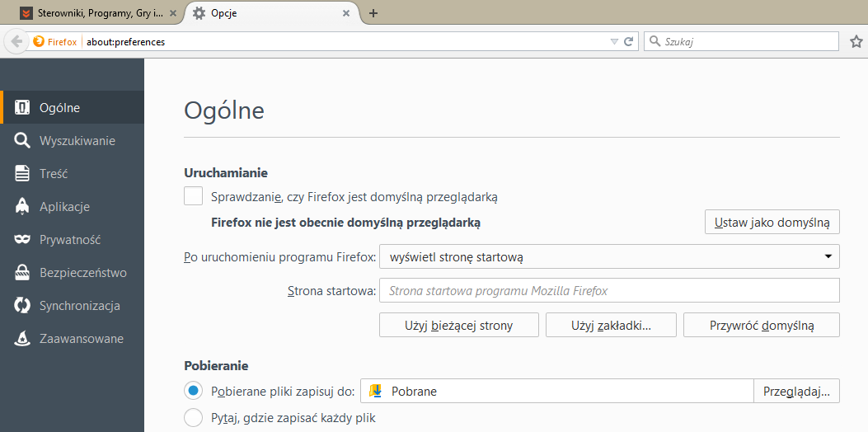Select Pytaj, gdzie zapisać każdy plik option

(193, 418)
